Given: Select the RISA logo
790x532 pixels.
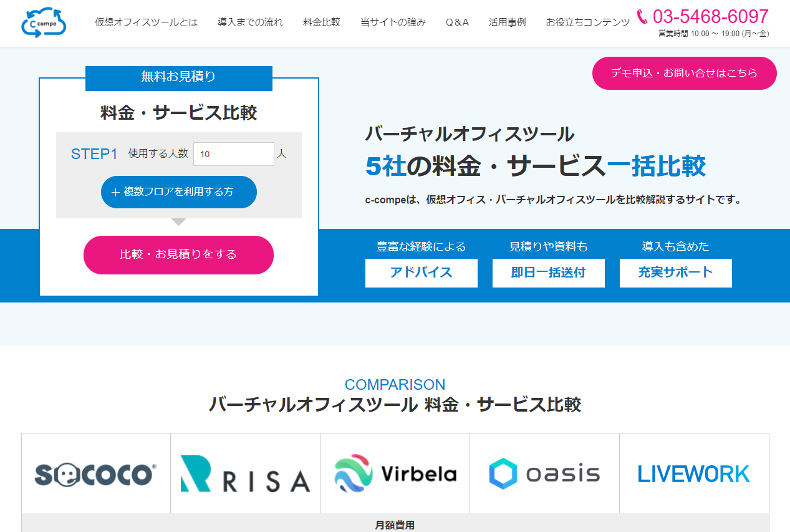Looking at the screenshot, I should pos(244,473).
